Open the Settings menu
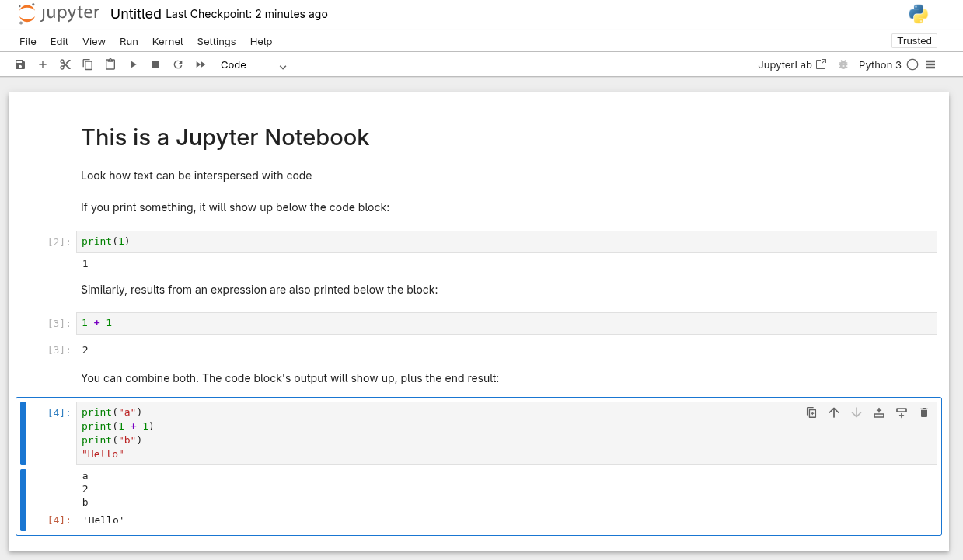Viewport: 963px width, 560px height. 216,41
